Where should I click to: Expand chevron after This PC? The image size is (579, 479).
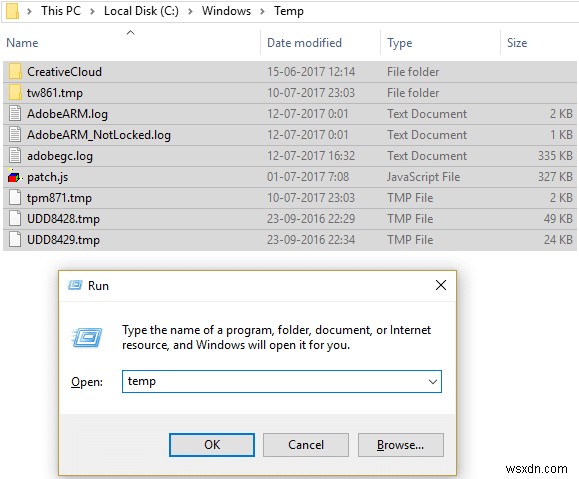[92, 11]
